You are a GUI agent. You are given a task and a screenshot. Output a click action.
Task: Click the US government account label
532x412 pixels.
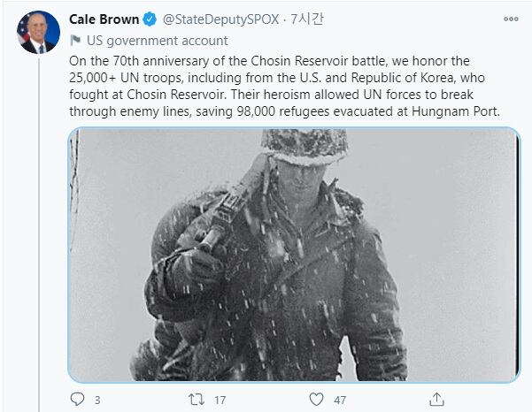pos(157,40)
